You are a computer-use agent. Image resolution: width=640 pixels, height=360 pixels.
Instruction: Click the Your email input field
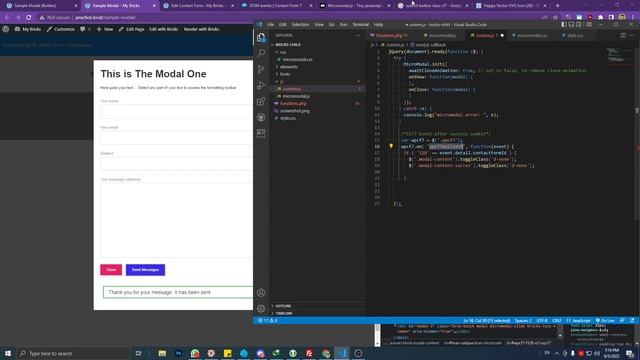pyautogui.click(x=176, y=138)
